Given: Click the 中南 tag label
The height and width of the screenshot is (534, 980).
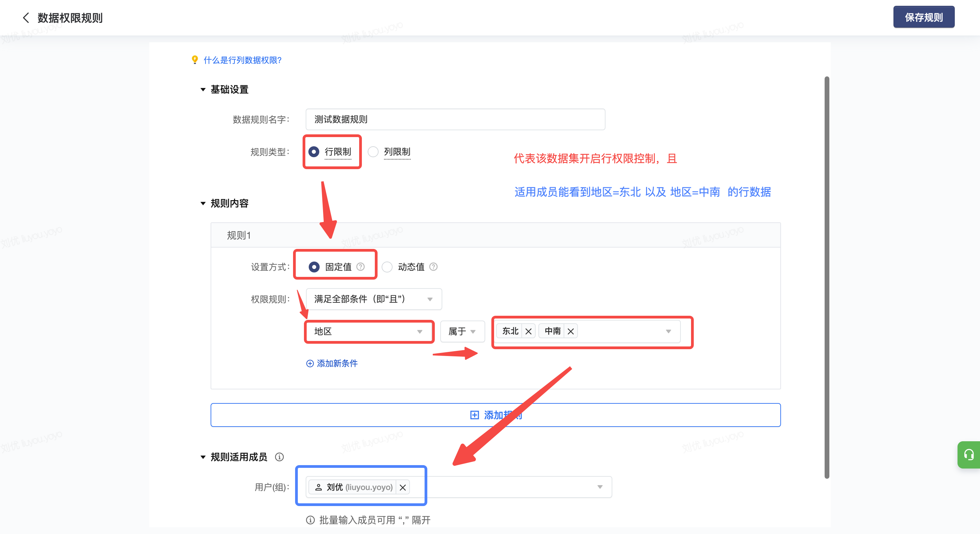Looking at the screenshot, I should pyautogui.click(x=552, y=331).
